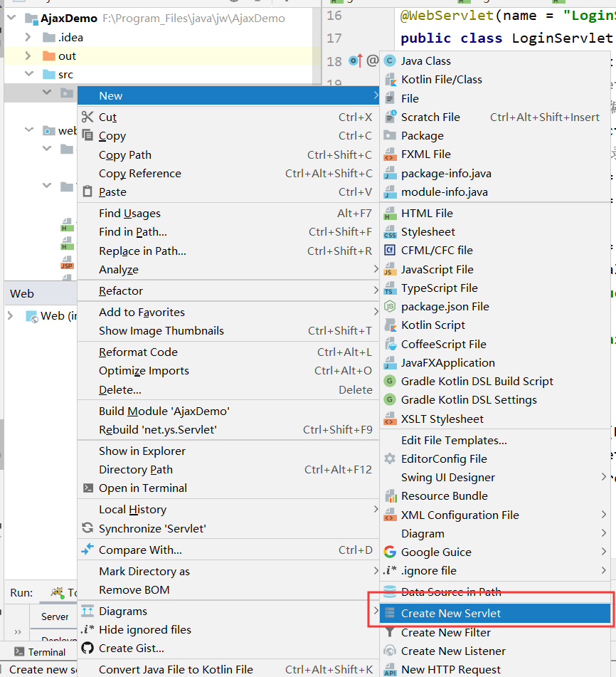Open the Analyze submenu
This screenshot has height=677, width=616.
click(228, 269)
